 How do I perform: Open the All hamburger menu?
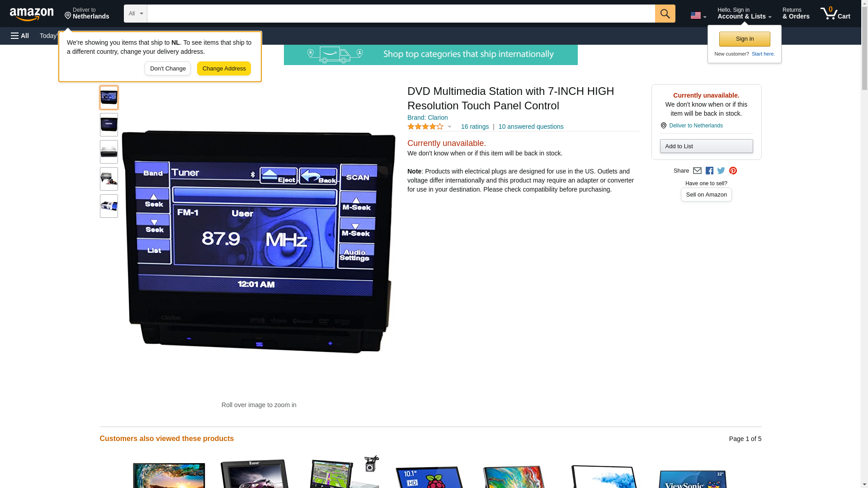pos(20,36)
